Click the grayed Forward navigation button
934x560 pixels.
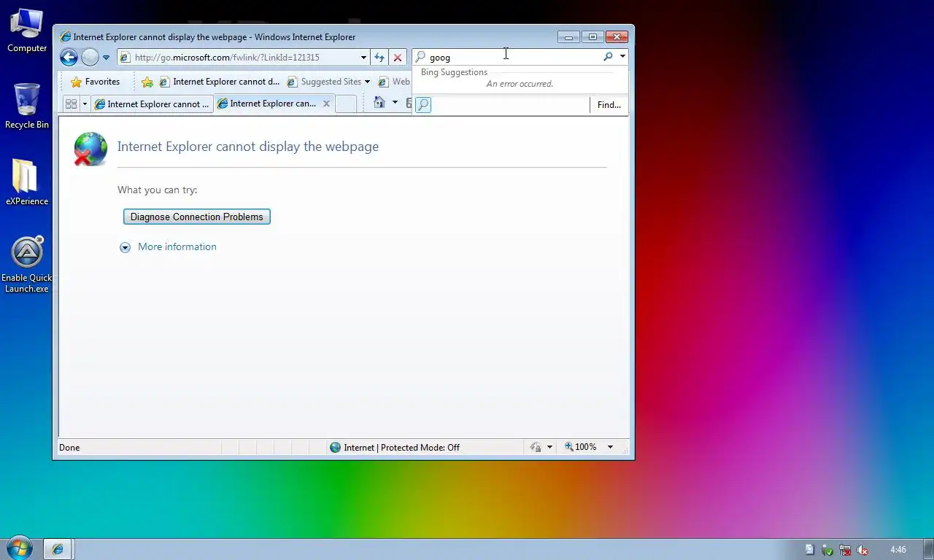pyautogui.click(x=90, y=57)
